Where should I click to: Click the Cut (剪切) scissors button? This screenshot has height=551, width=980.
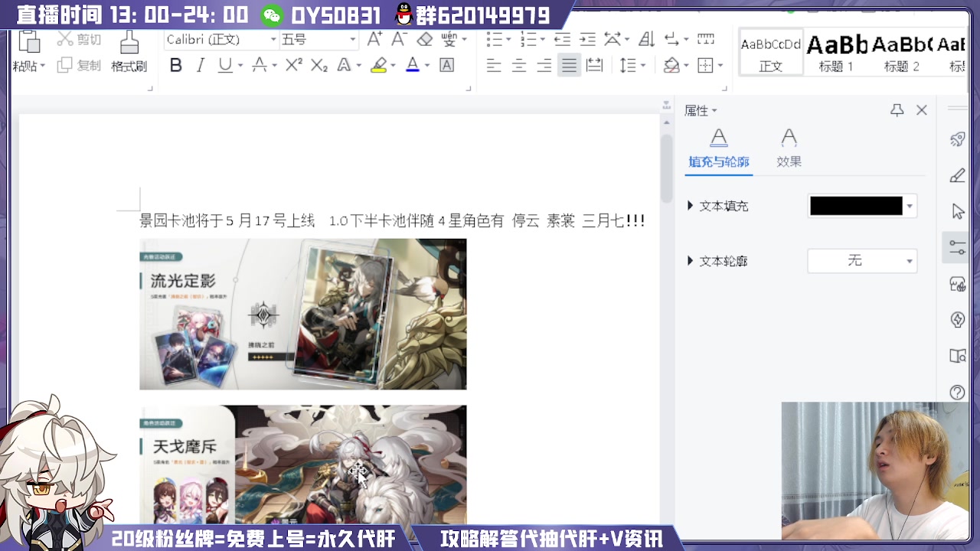(x=79, y=40)
